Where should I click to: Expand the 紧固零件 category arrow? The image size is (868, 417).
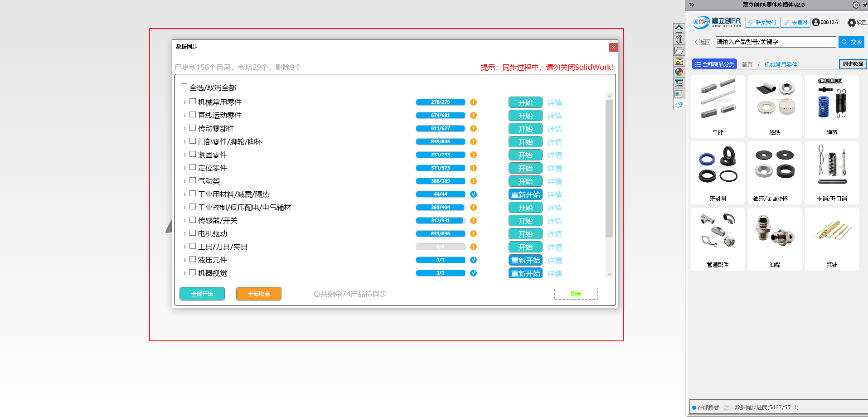(184, 155)
